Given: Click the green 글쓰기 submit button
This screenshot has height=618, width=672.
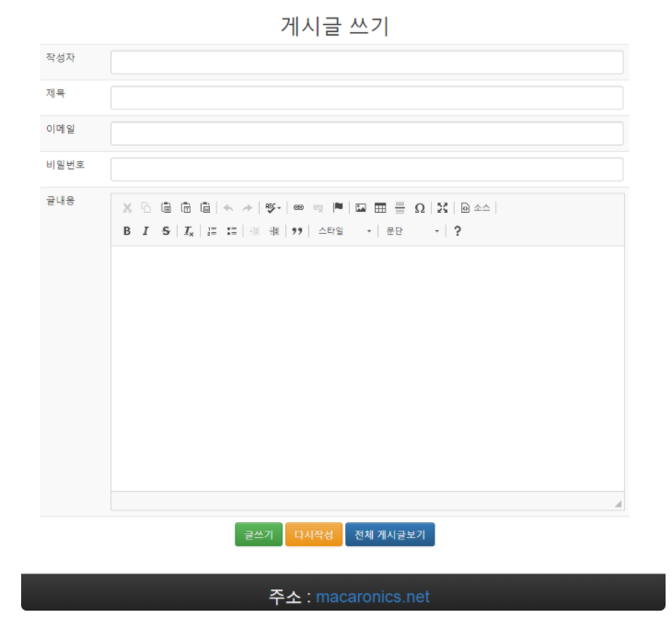Looking at the screenshot, I should pos(259,534).
